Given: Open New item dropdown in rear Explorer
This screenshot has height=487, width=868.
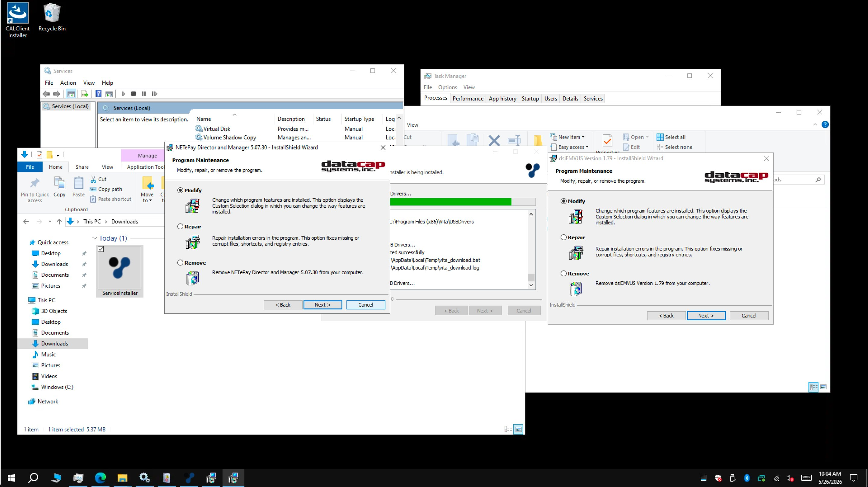Looking at the screenshot, I should (x=567, y=137).
